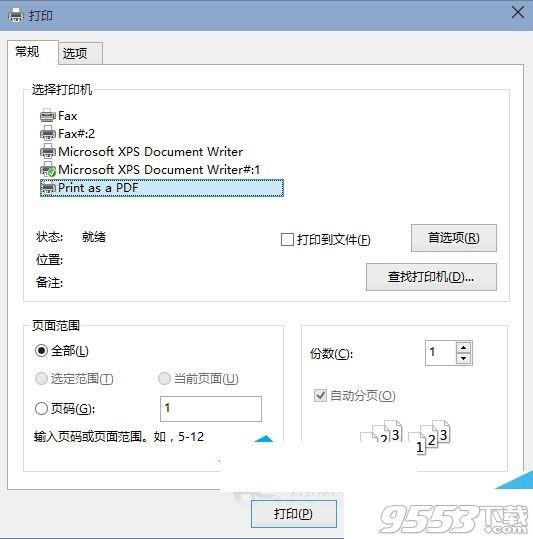533x539 pixels.
Task: Click the 查找打印机 button
Action: point(431,277)
